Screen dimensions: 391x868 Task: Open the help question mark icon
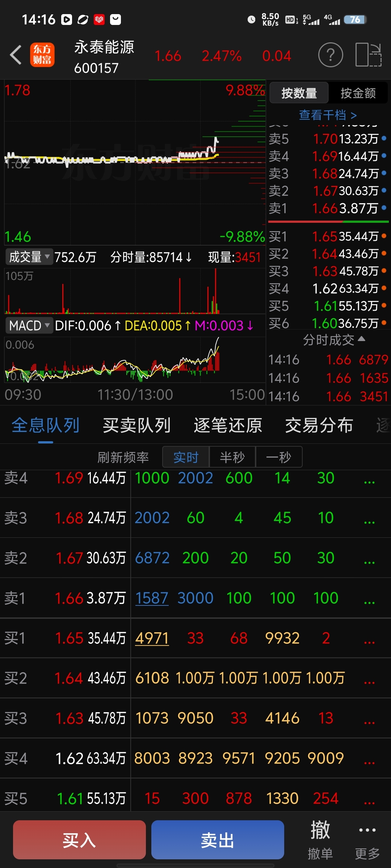tap(331, 55)
